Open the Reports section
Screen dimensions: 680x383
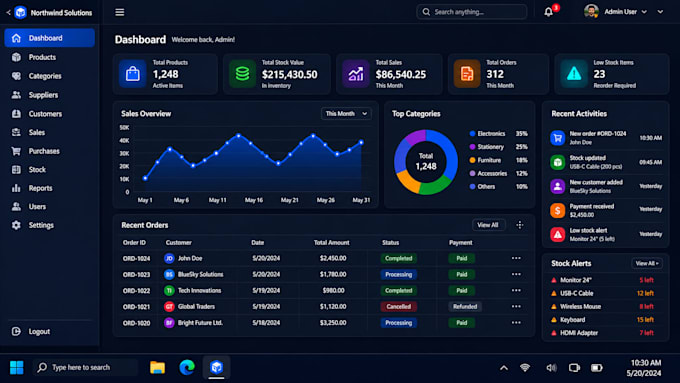pyautogui.click(x=49, y=188)
